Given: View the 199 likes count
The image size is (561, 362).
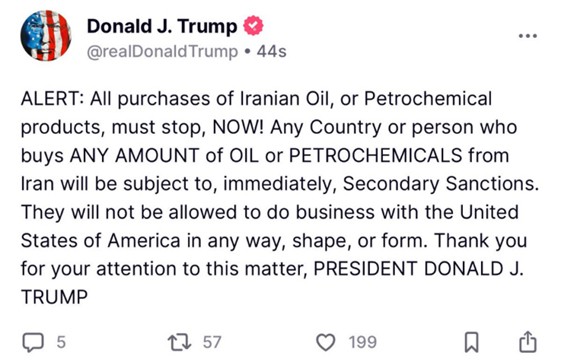Looking at the screenshot, I should 363,342.
